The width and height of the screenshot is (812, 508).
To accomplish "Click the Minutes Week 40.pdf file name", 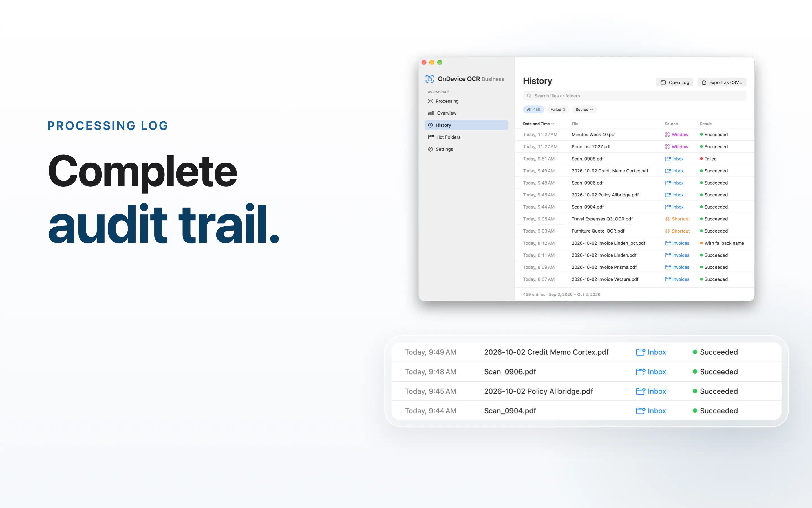I will pos(593,135).
